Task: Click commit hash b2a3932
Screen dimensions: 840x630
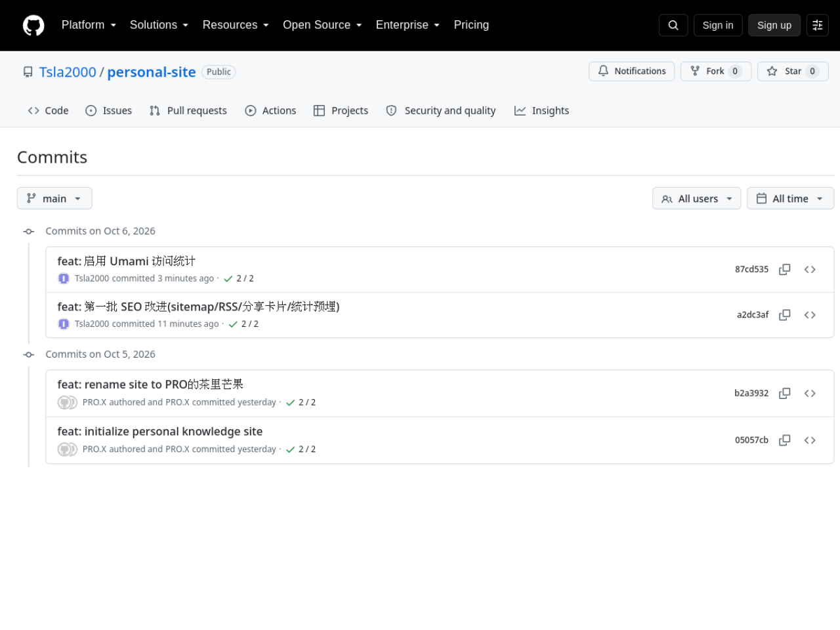Action: (x=751, y=393)
